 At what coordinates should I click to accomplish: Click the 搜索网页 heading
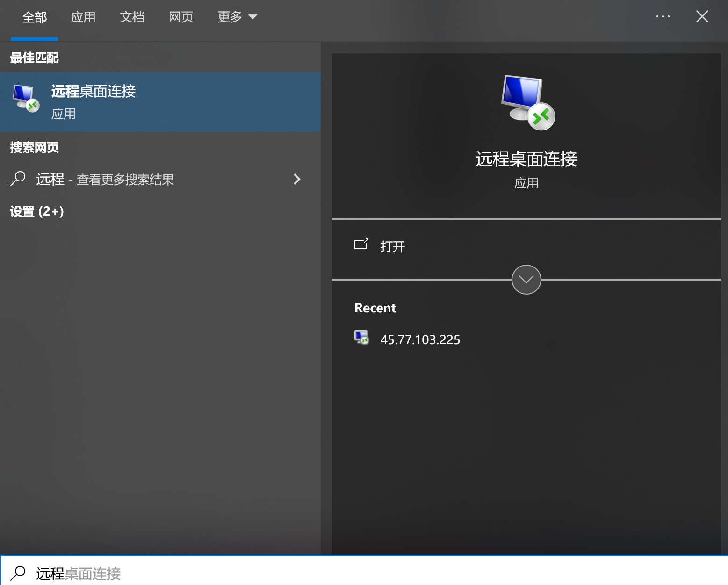pos(35,148)
